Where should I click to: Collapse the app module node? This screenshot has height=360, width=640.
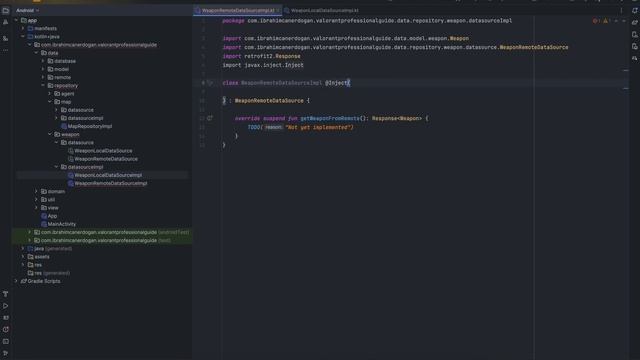click(x=16, y=20)
